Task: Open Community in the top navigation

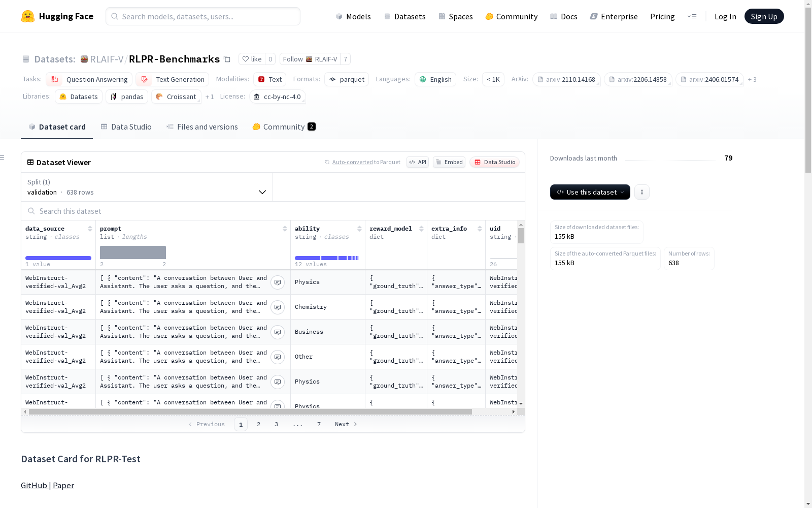Action: (512, 16)
